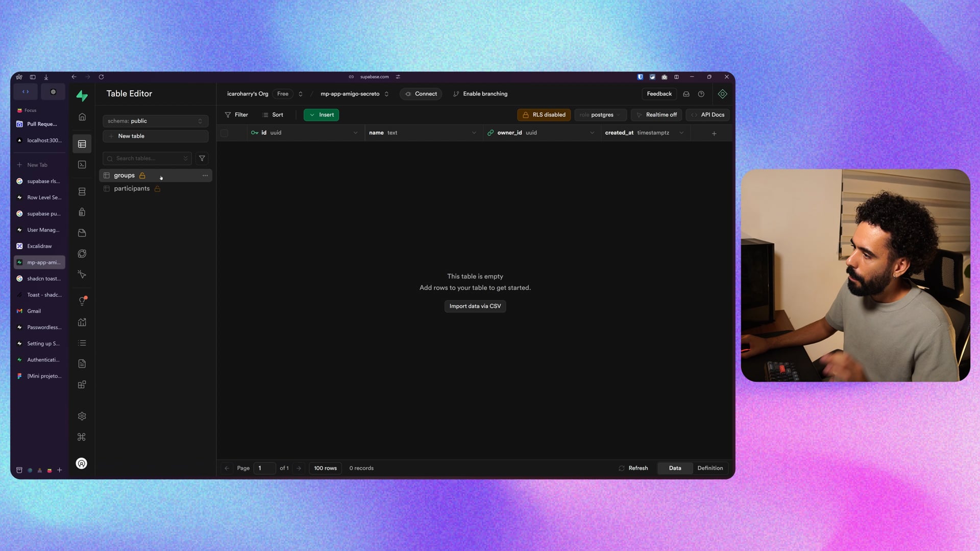Open the SQL Editor sidebar icon
This screenshot has width=980, height=551.
[82, 165]
